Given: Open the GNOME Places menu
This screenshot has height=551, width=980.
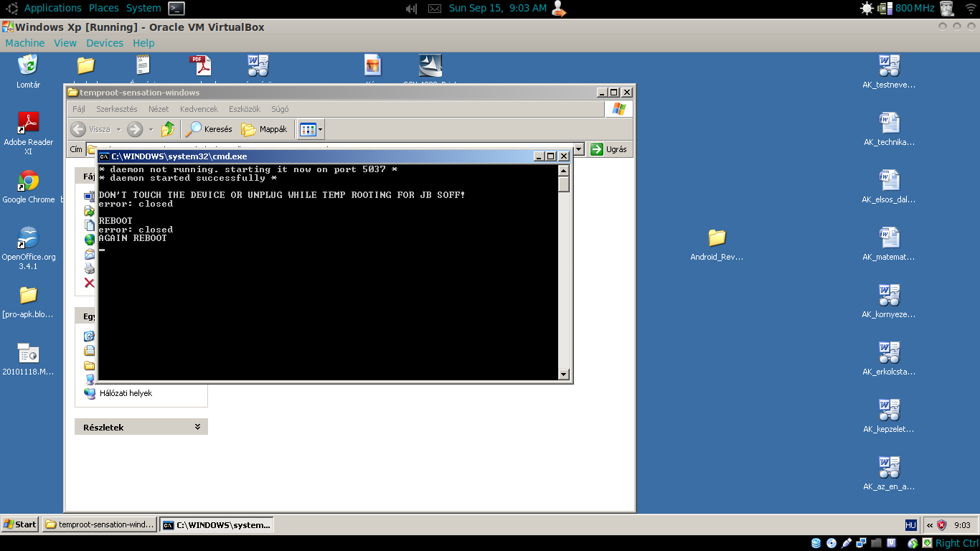Looking at the screenshot, I should [x=104, y=8].
